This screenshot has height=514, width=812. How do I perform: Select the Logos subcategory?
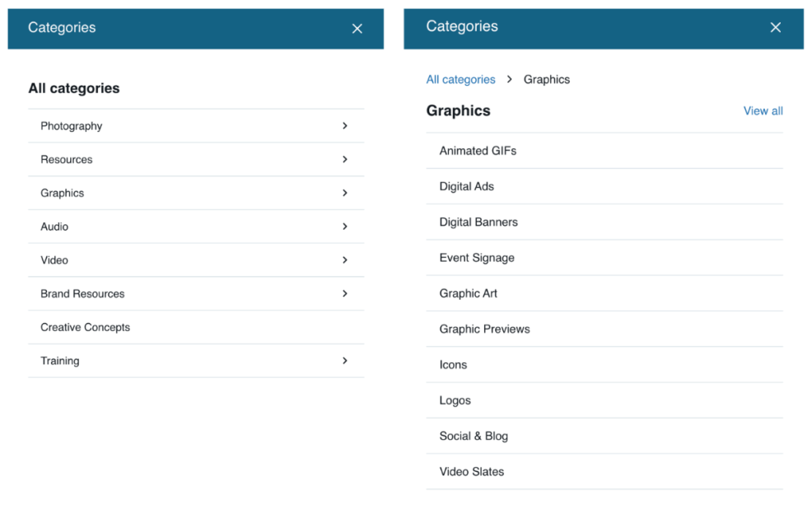coord(455,400)
